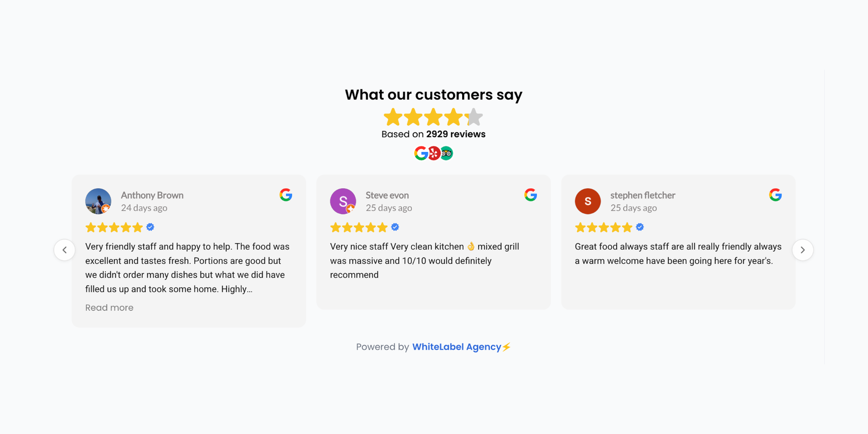Click the verified badge on stephen fletcher's review
Screen dimensions: 868x434
(640, 227)
